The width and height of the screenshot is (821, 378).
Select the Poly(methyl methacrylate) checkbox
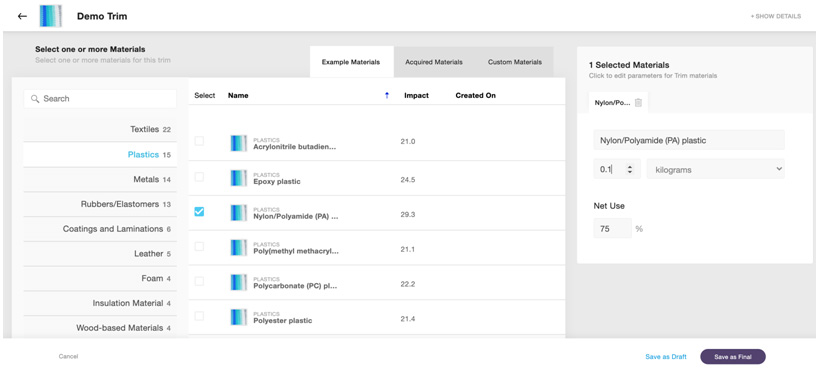(199, 247)
